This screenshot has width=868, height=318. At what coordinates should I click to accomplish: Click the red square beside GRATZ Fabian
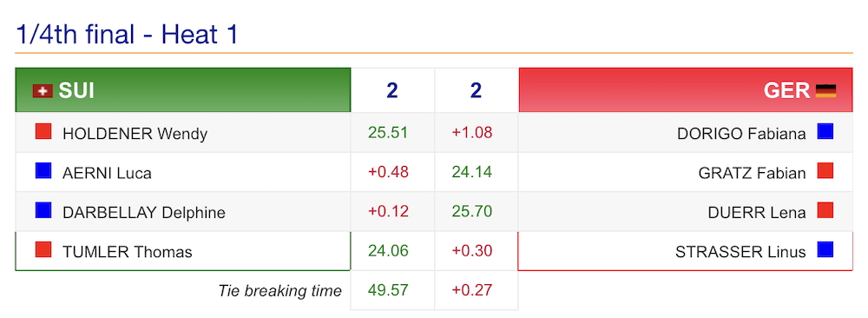[825, 171]
